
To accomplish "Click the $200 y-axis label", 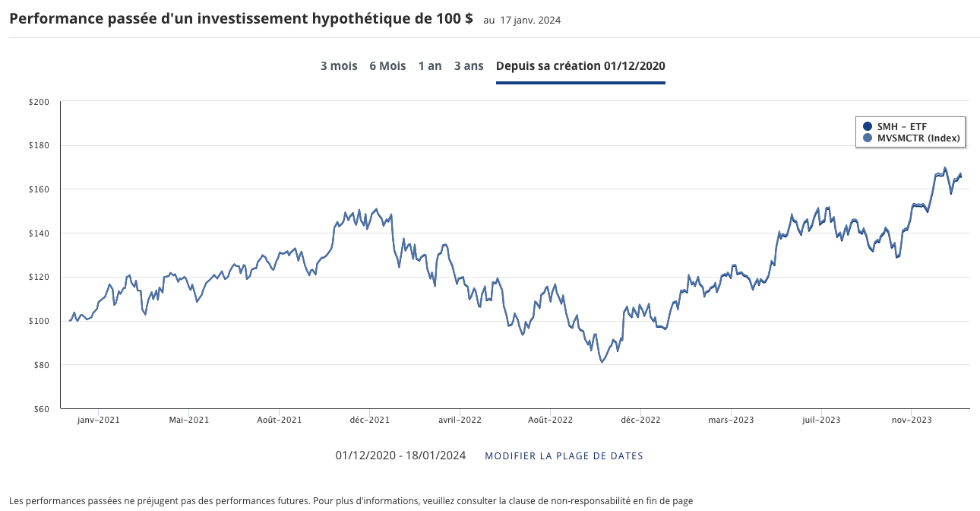I will (x=39, y=102).
